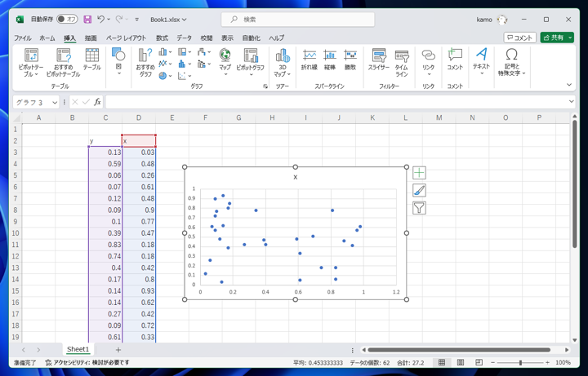Switch to normal view in status bar
588x376 pixels.
[442, 362]
